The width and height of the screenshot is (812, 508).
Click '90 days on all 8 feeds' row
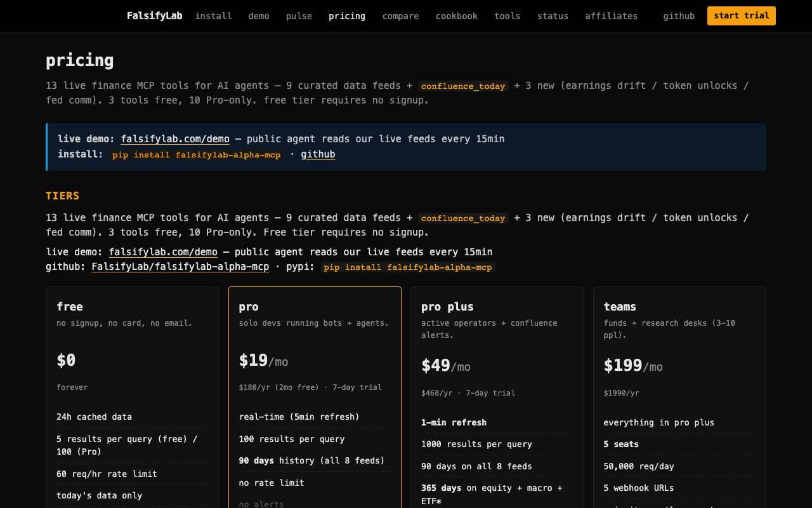497,466
